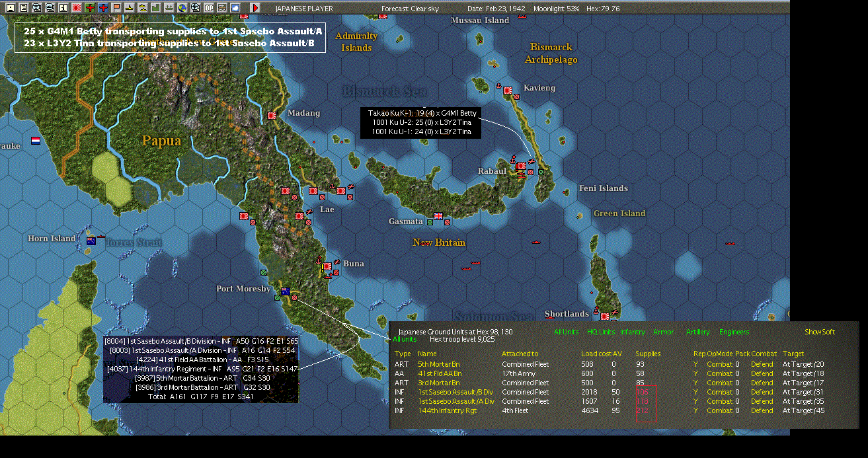Click the single yellow ship toolbar icon
Image resolution: width=868 pixels, height=458 pixels.
point(130,8)
